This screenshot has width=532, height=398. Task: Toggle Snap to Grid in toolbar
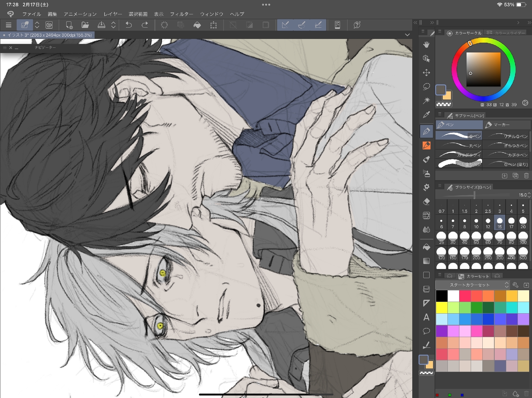tap(318, 25)
